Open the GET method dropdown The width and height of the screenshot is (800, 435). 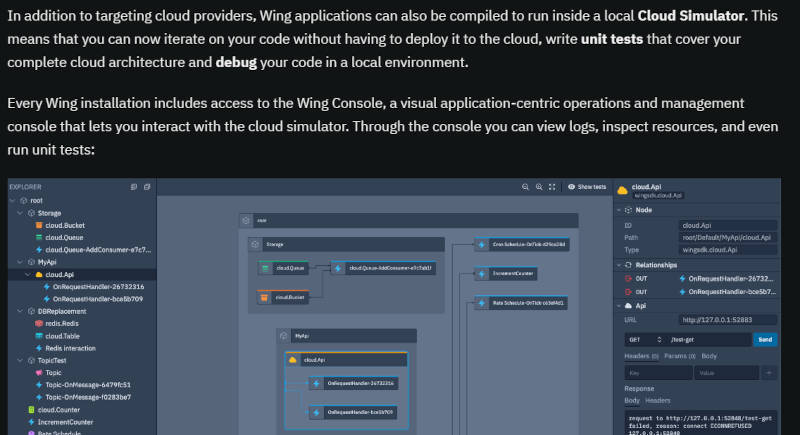point(645,340)
